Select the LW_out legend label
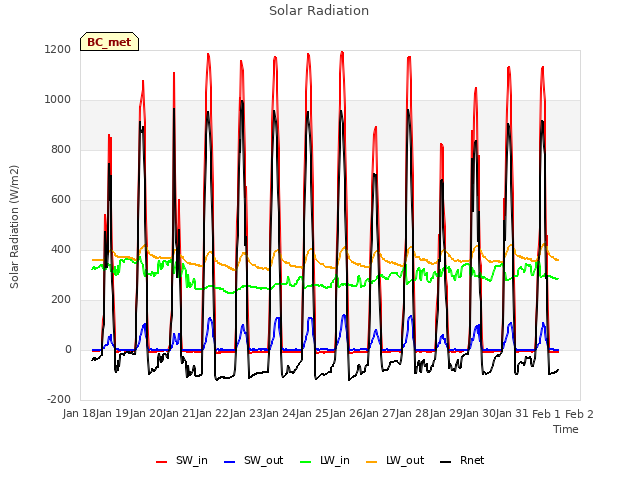Screen dimensions: 640x480 coord(405,460)
